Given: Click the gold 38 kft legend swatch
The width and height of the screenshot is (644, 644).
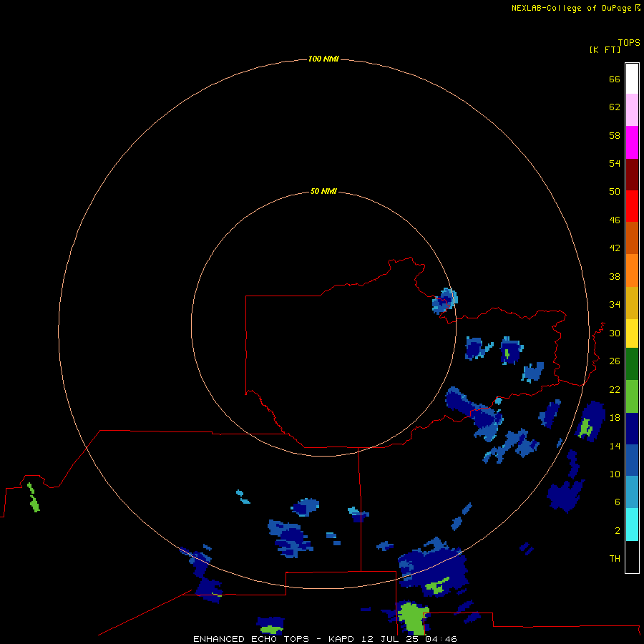Looking at the screenshot, I should pyautogui.click(x=632, y=303).
